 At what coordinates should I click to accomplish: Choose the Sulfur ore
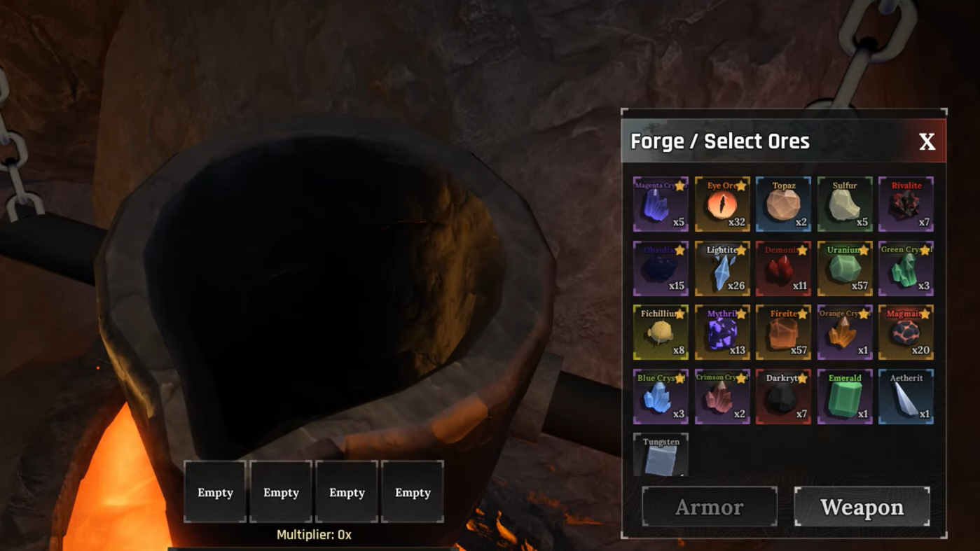[845, 204]
